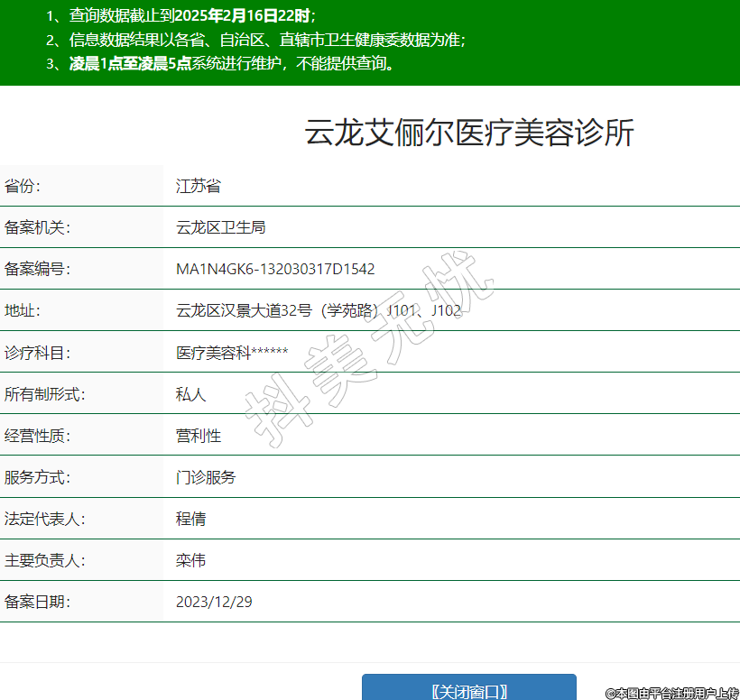Click the notice about 2025年2月16日22时 data cutoff
Image resolution: width=740 pixels, height=700 pixels.
(x=180, y=16)
